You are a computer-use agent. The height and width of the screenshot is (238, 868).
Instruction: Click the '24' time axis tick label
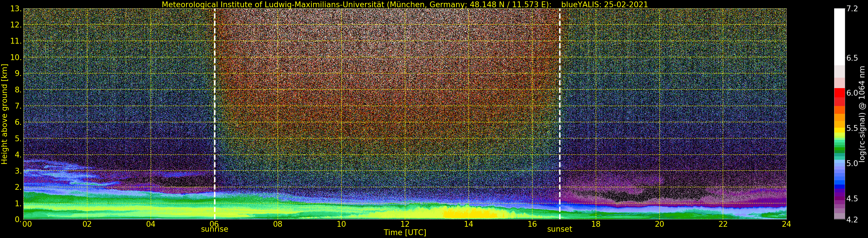[786, 224]
